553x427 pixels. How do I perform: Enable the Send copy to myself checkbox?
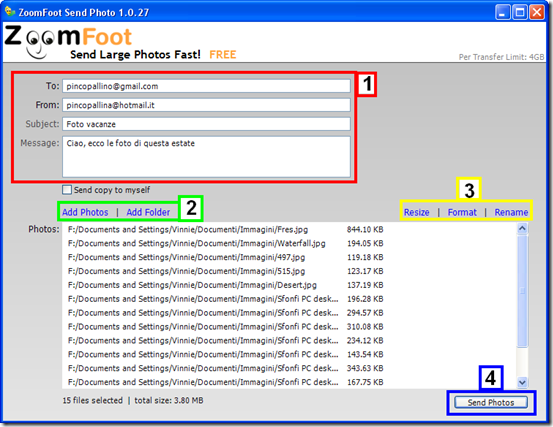[67, 190]
